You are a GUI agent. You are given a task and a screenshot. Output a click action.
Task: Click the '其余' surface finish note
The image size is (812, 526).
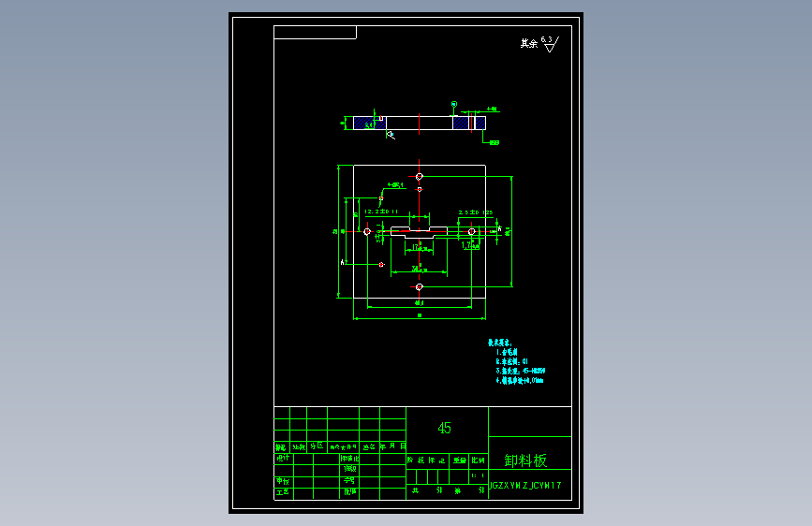coord(529,43)
